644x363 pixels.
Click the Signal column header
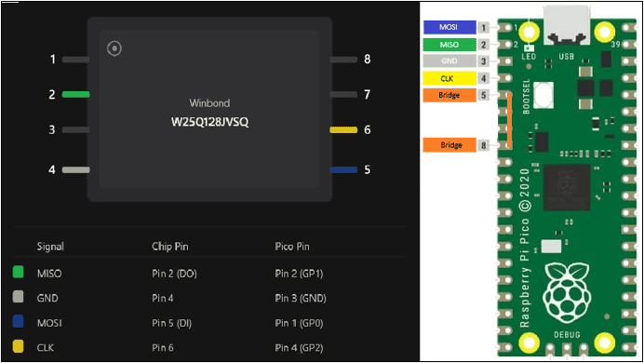point(50,247)
